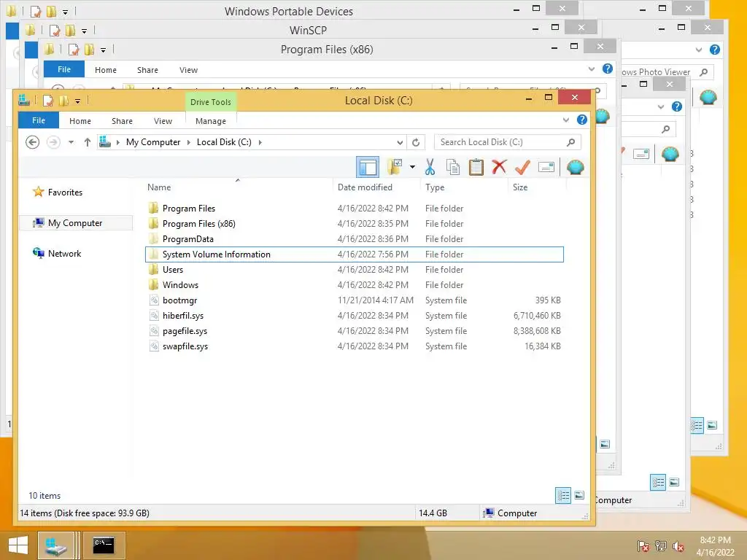Refresh the Local Disk (C:) view
This screenshot has width=747, height=560.
coord(416,142)
